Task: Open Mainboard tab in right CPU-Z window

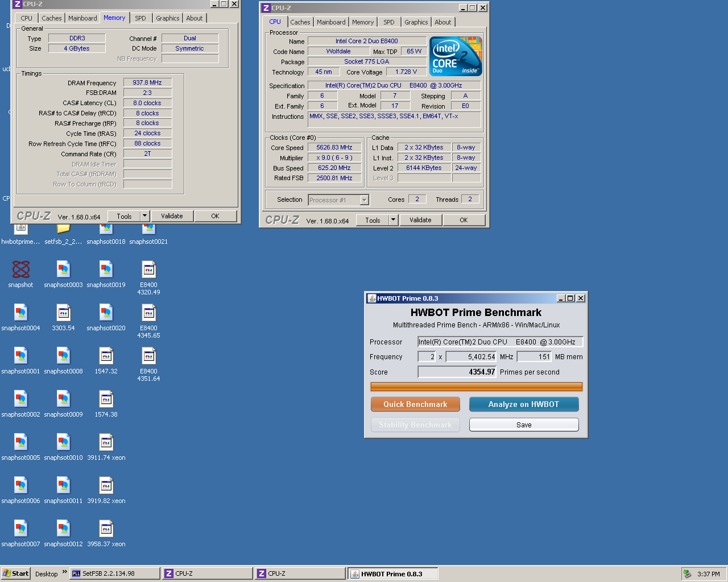Action: click(x=331, y=22)
